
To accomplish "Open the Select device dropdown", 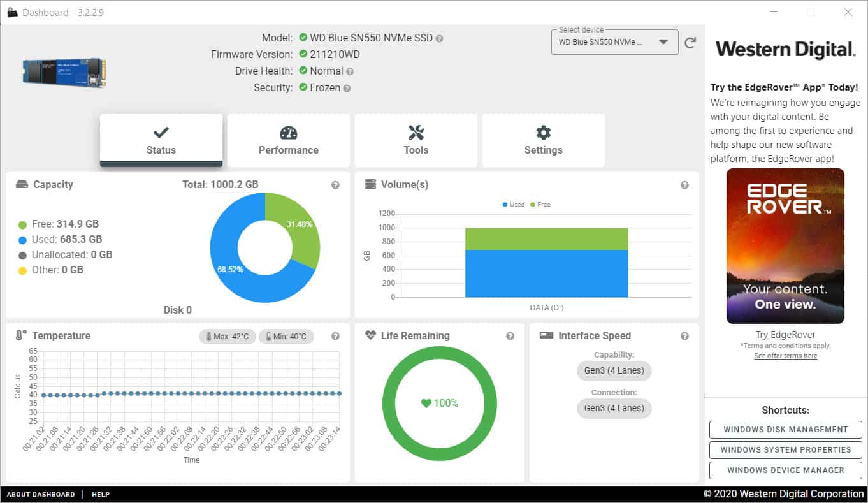I will 614,42.
